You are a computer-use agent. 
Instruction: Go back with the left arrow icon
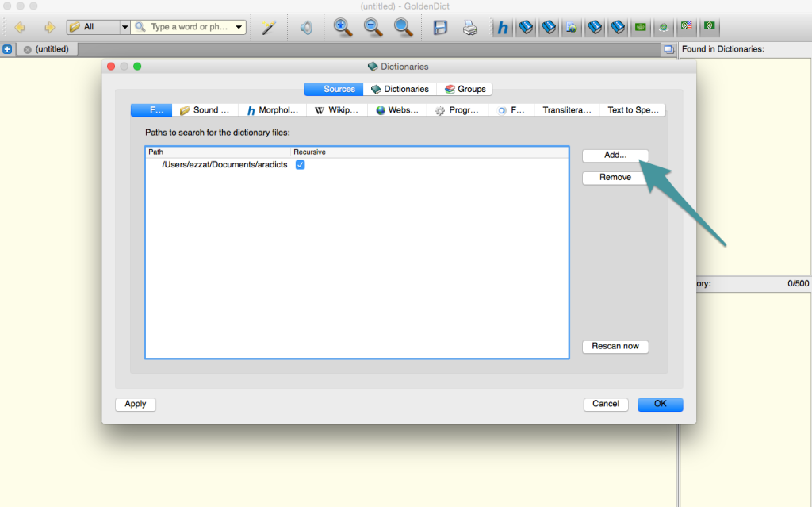(x=20, y=27)
